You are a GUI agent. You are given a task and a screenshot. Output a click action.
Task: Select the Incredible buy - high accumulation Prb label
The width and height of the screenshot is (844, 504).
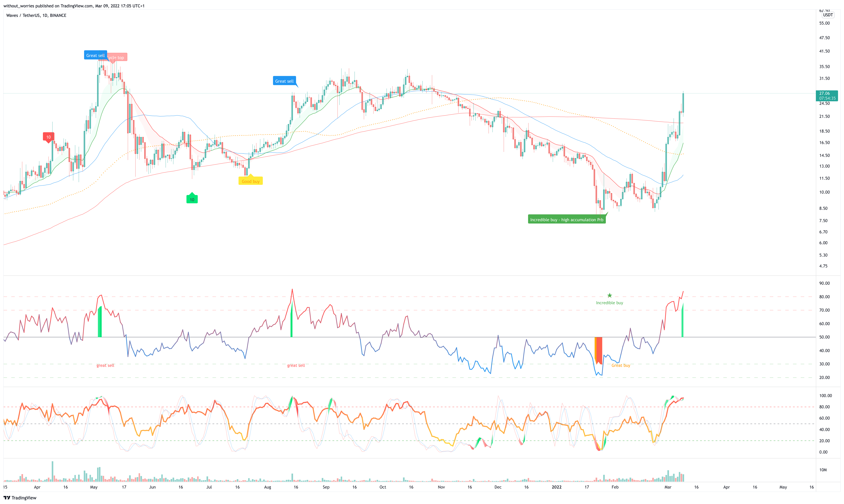(x=567, y=219)
